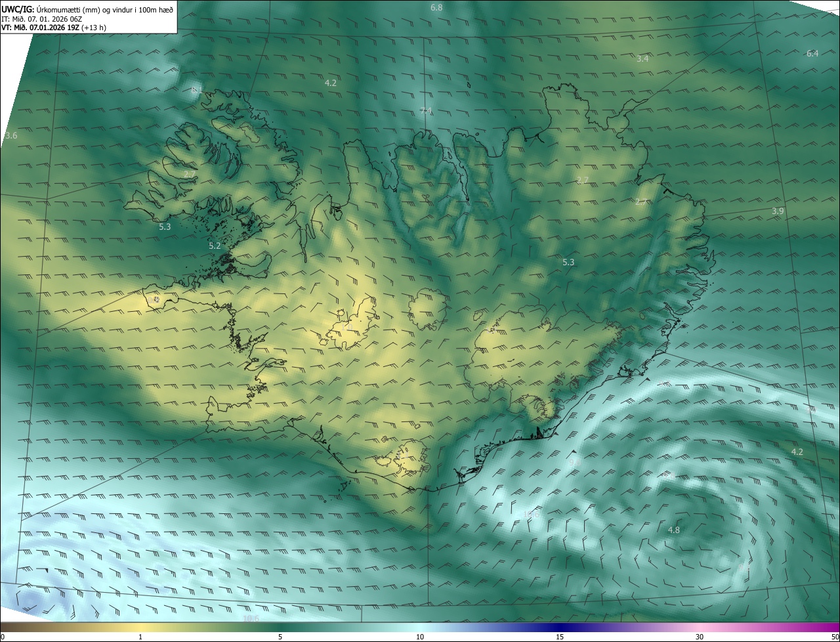Click the 3.4 precipitation value on the map

tap(642, 58)
